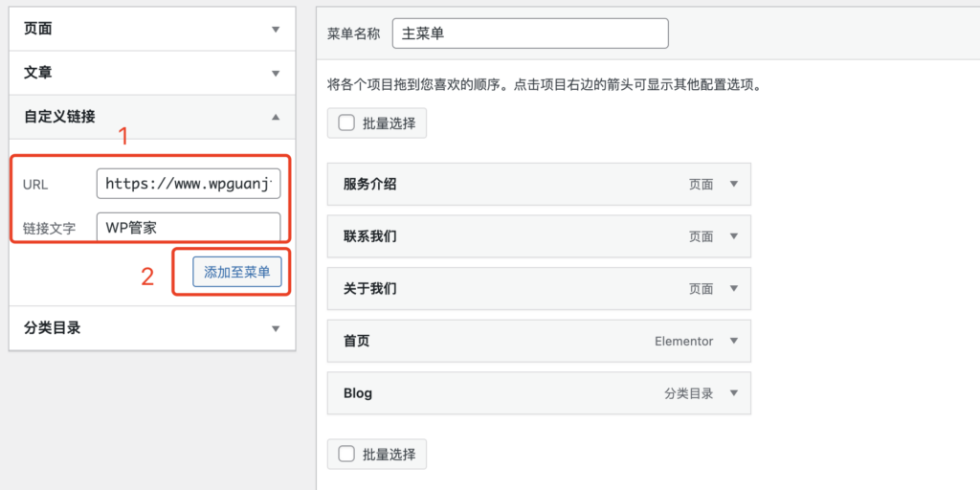Image resolution: width=980 pixels, height=490 pixels.
Task: Click 页面 type label on 关于我们 row
Action: pos(702,289)
